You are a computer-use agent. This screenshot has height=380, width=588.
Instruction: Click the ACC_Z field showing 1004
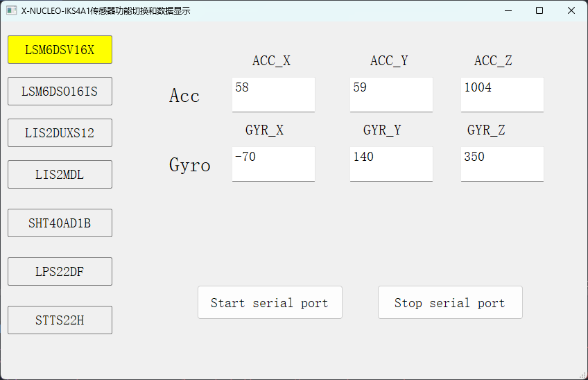coord(502,94)
